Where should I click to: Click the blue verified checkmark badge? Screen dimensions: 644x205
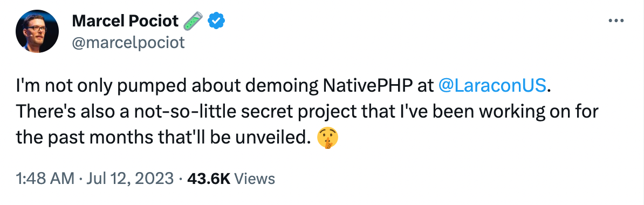click(x=216, y=20)
